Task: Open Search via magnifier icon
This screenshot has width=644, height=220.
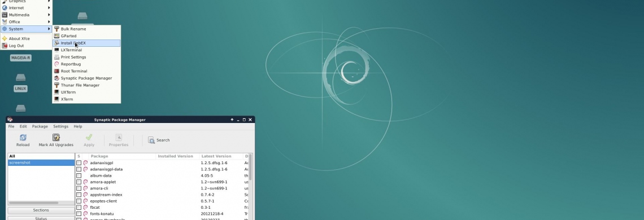Action: coord(151,140)
